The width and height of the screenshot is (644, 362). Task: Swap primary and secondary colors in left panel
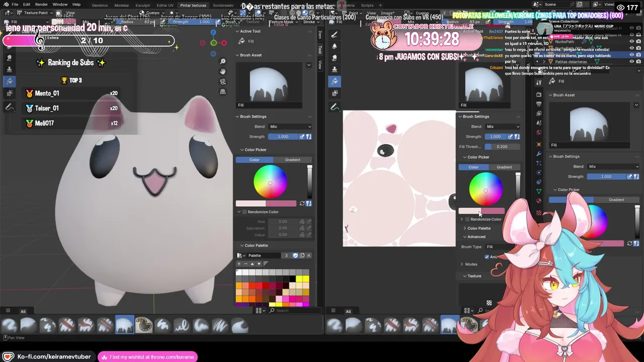(x=302, y=204)
